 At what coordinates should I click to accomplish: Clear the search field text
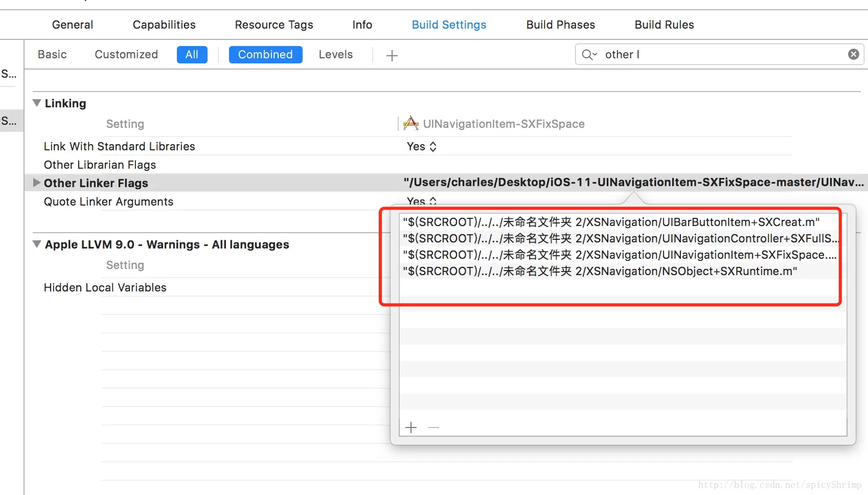point(854,54)
